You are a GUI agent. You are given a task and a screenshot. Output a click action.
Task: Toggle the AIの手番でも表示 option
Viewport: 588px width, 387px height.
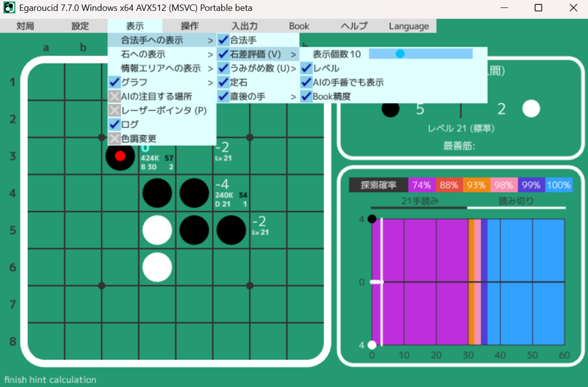pyautogui.click(x=307, y=83)
